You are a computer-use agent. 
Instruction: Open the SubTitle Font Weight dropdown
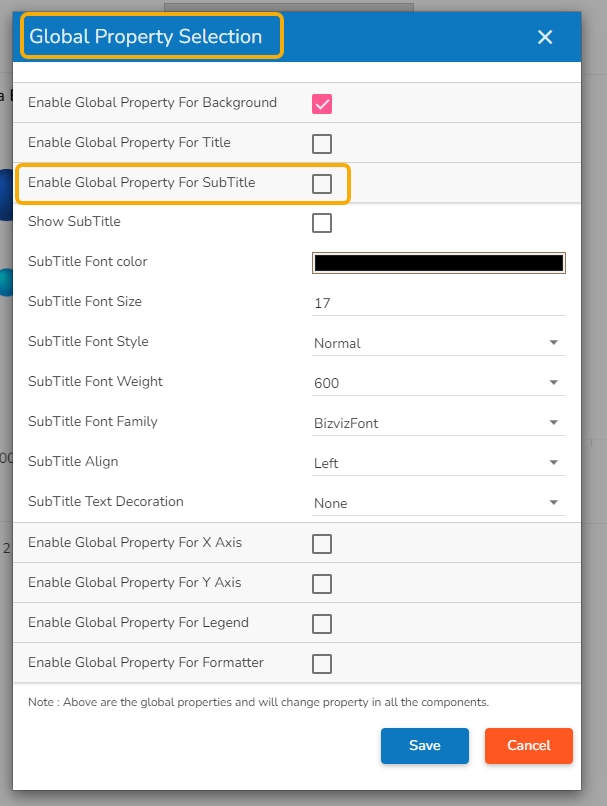click(x=439, y=383)
